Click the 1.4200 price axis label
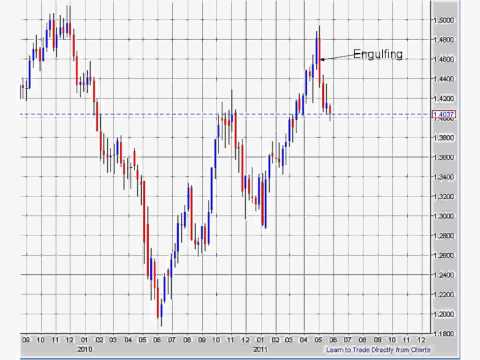 [x=444, y=99]
